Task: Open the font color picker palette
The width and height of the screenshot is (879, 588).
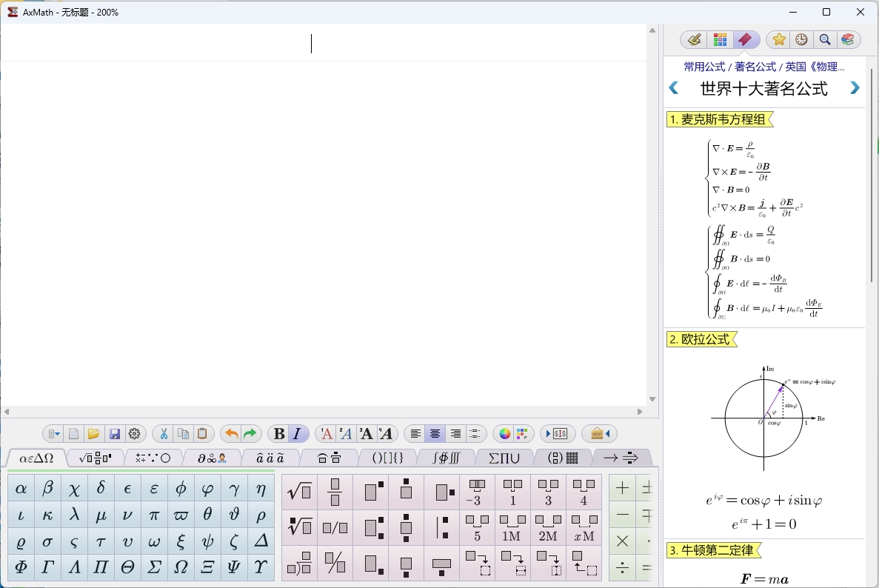Action: (x=505, y=433)
